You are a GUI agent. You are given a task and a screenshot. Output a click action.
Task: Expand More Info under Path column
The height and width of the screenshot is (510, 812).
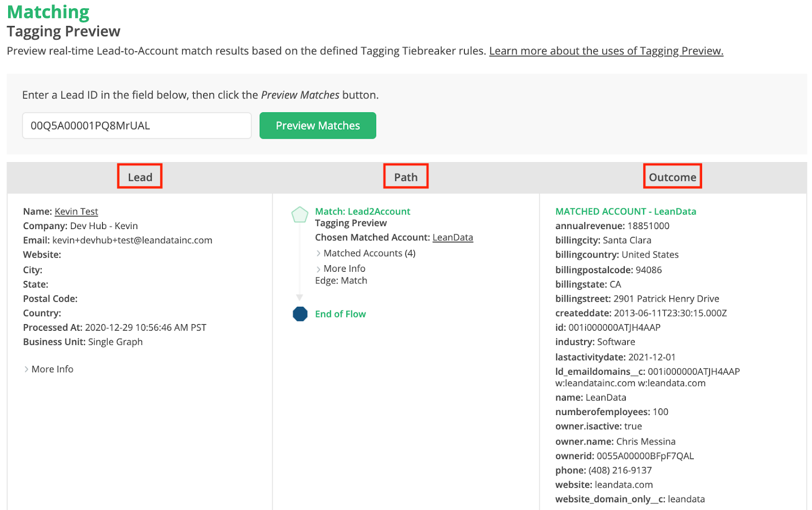(341, 268)
